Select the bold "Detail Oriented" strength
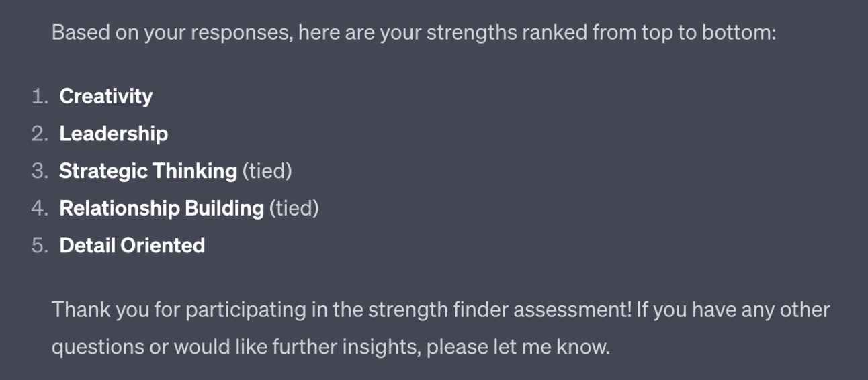This screenshot has width=868, height=380. pyautogui.click(x=132, y=246)
